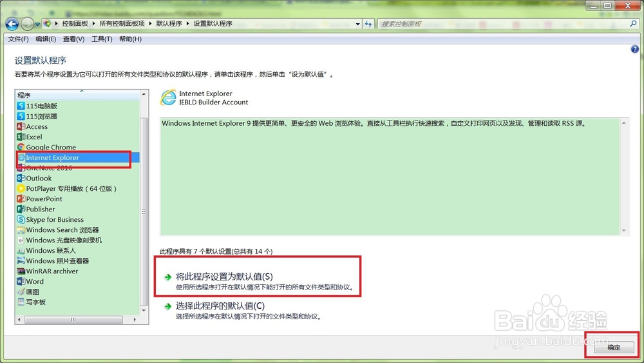Select the 画图 icon in list
The height and width of the screenshot is (363, 644).
(21, 291)
